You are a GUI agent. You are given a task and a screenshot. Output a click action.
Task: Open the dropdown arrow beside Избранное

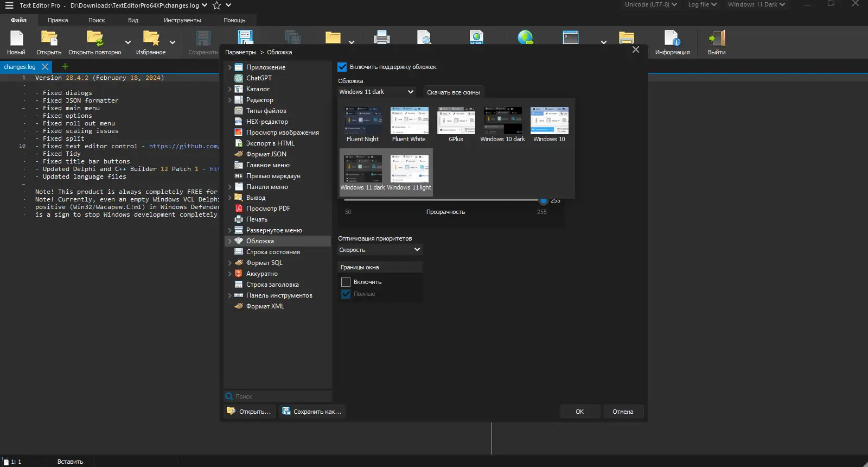pos(173,42)
